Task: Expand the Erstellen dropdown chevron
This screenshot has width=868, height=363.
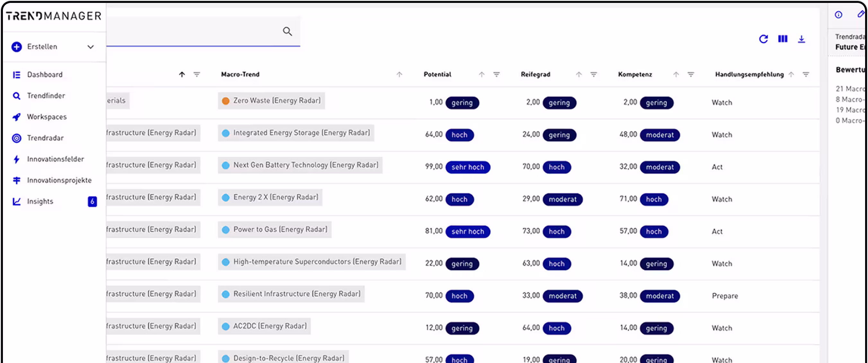Action: (x=91, y=47)
